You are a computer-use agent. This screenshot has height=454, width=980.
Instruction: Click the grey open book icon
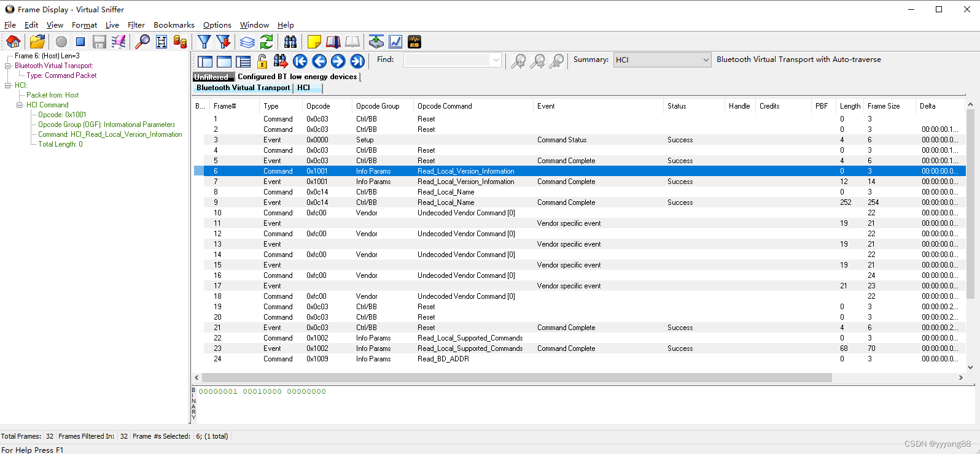click(352, 42)
